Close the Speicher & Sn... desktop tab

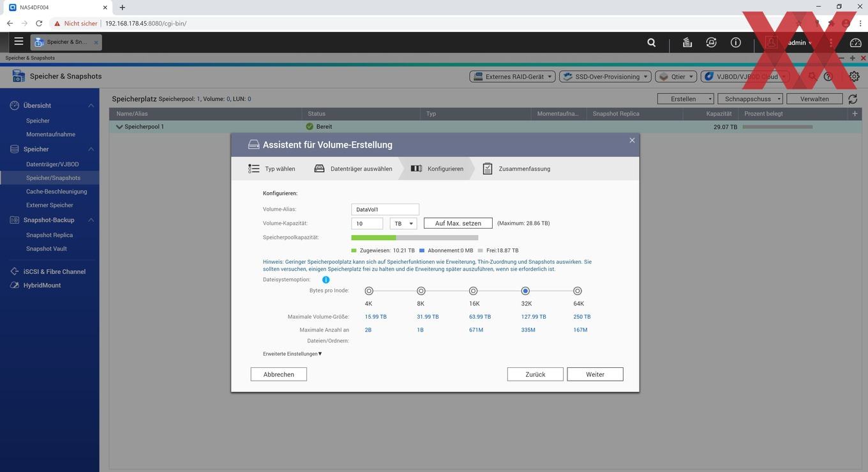pyautogui.click(x=96, y=42)
